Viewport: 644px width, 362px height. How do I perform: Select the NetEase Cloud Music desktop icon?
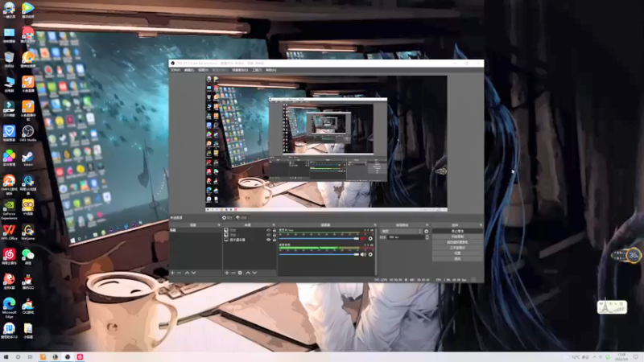click(9, 257)
